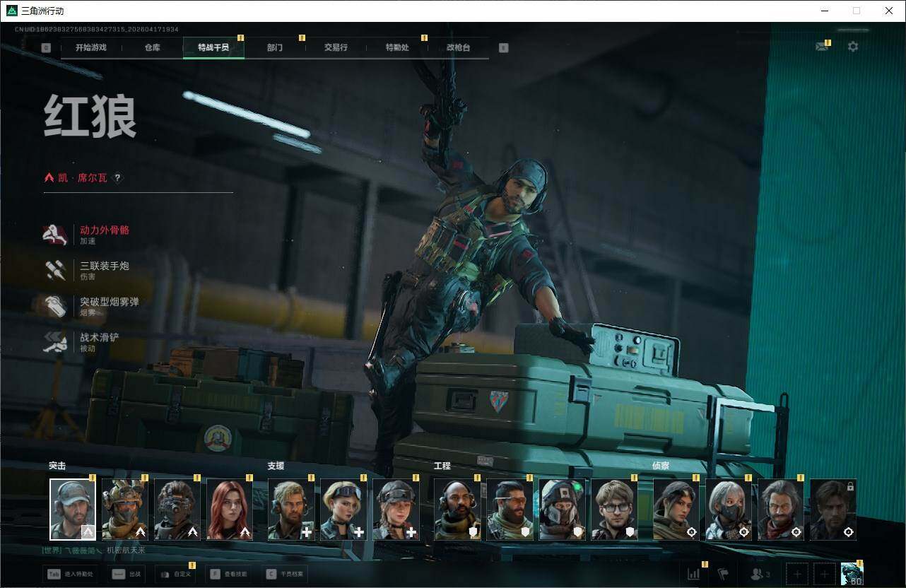The width and height of the screenshot is (906, 588).
Task: Select the bearded cap-wearing assault operator portrait
Action: coord(73,510)
